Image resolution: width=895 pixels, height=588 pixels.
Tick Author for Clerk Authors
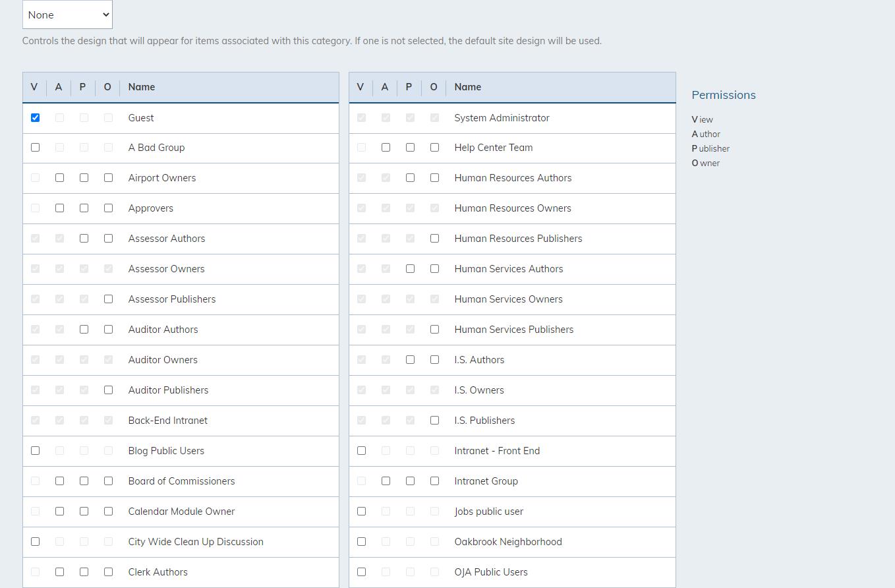point(60,572)
